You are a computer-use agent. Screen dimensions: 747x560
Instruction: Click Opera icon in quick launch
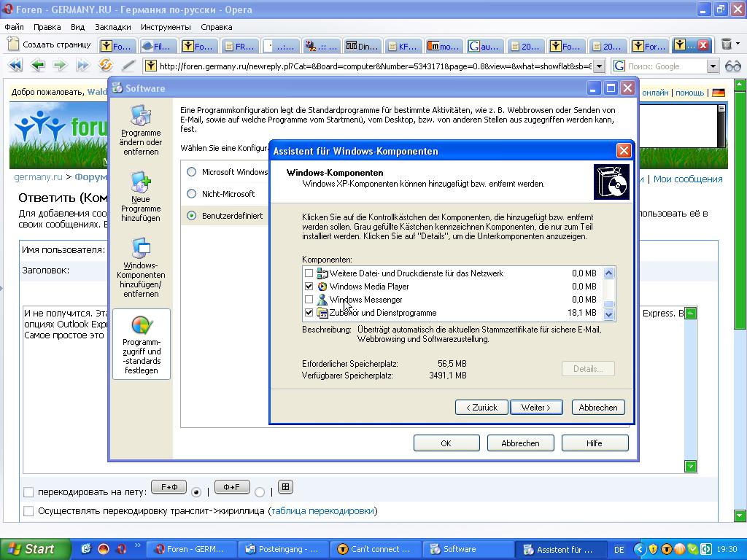pos(122,549)
